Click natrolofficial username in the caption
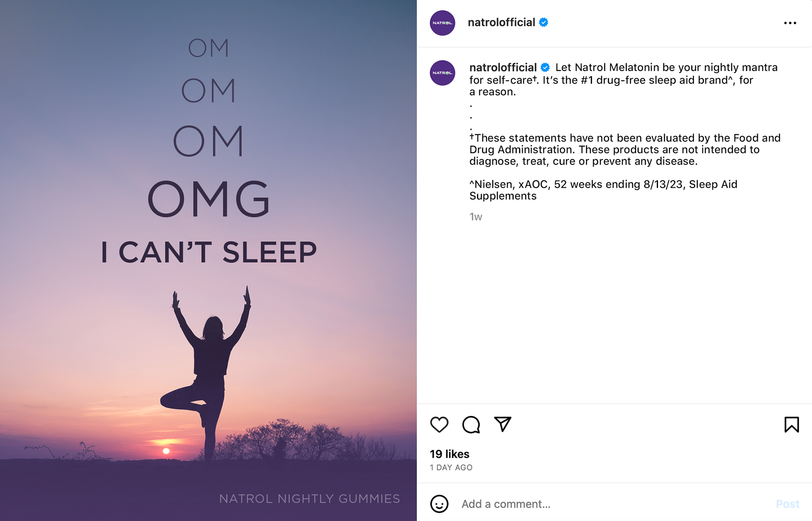Screen dimensions: 812x521 pos(503,67)
